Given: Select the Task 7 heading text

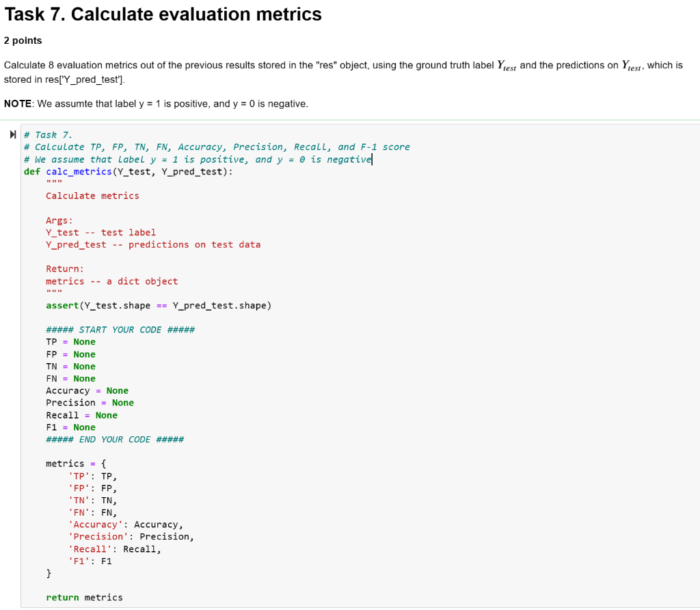Looking at the screenshot, I should (163, 14).
